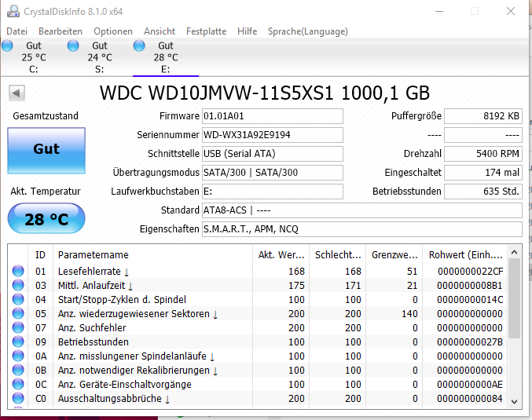Click status circle for ID 09 Betriebsstunden row
The image size is (532, 420).
coord(18,342)
